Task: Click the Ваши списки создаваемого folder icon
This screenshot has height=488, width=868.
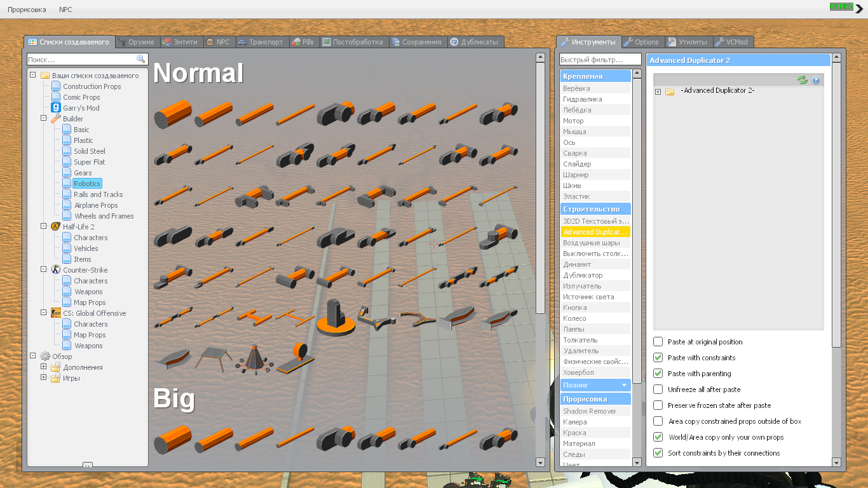Action: click(x=45, y=76)
